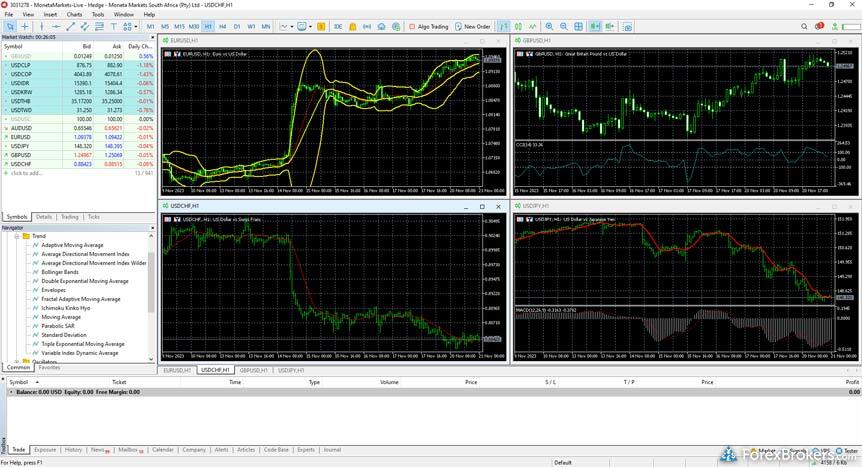Select Parabolic SAR indicator
The image size is (862, 467).
(58, 326)
